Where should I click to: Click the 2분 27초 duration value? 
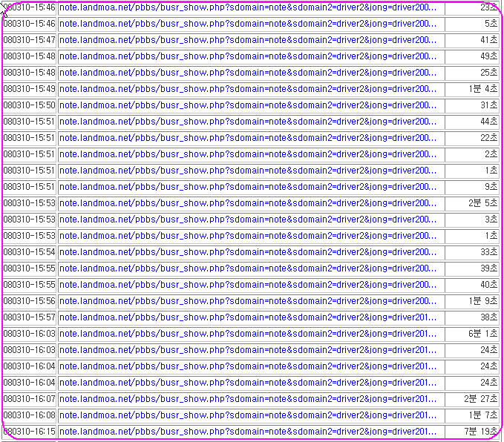tap(481, 399)
